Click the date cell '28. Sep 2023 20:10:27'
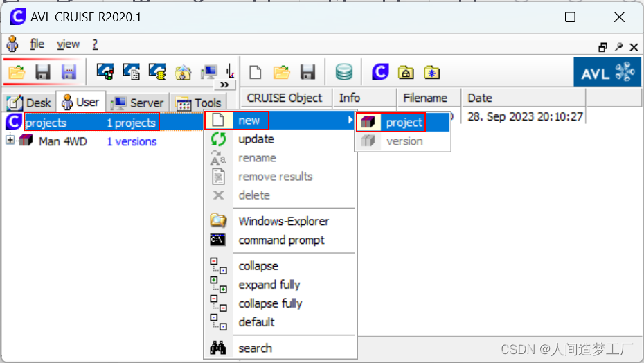Image resolution: width=644 pixels, height=363 pixels. 525,117
